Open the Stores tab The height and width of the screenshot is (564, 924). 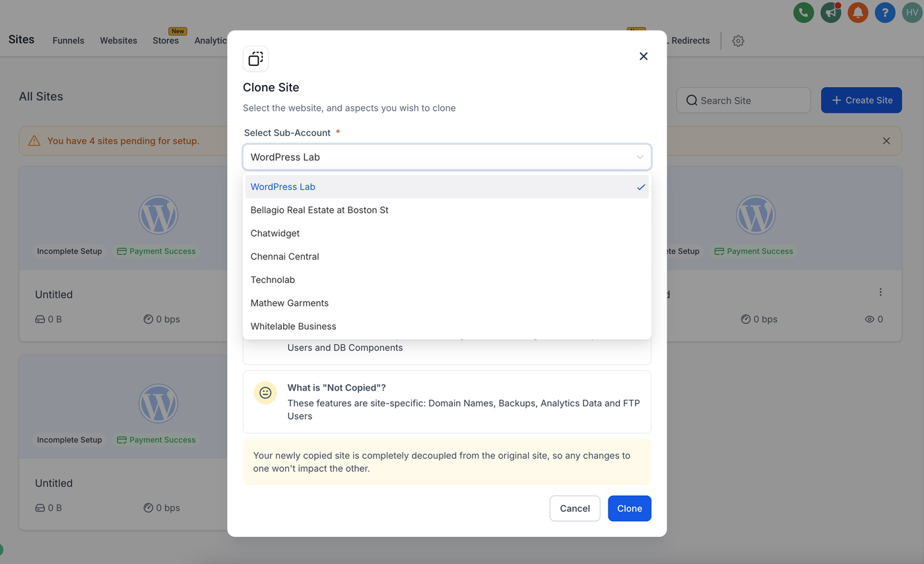pos(166,40)
